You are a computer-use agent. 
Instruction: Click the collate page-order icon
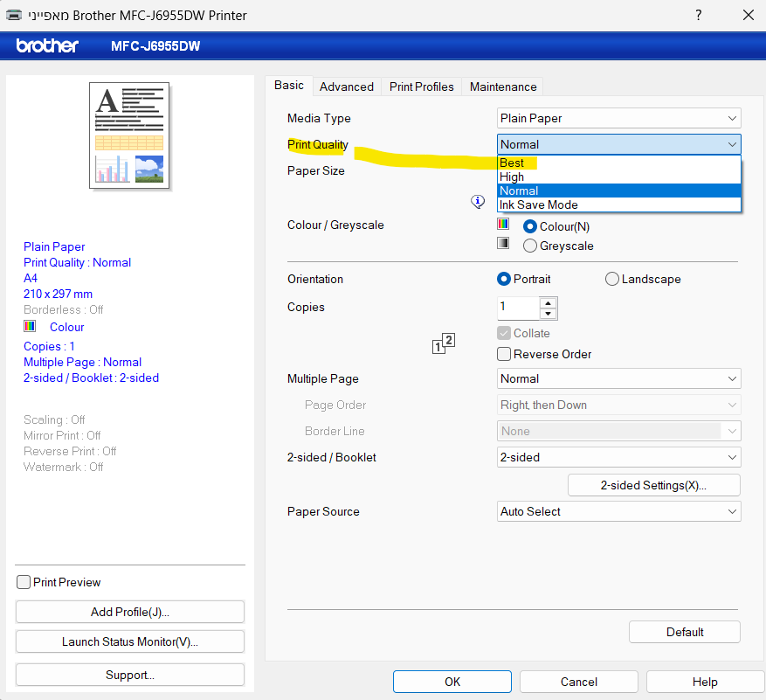(x=444, y=343)
